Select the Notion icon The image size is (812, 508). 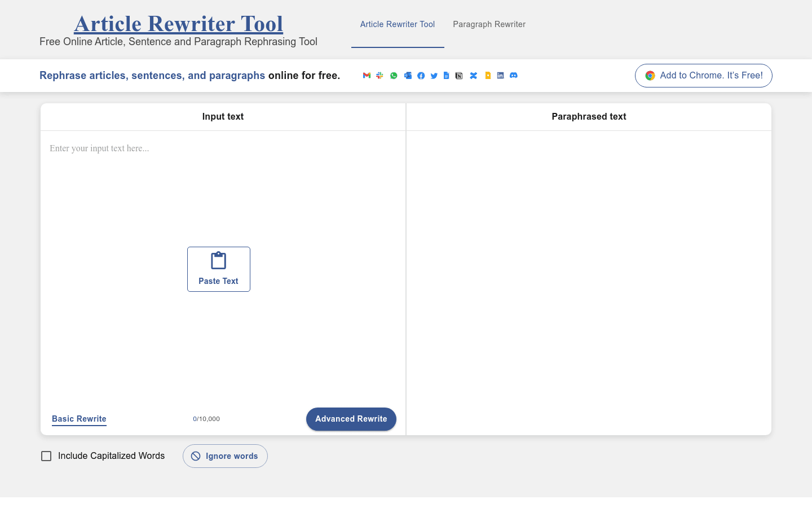coord(459,75)
